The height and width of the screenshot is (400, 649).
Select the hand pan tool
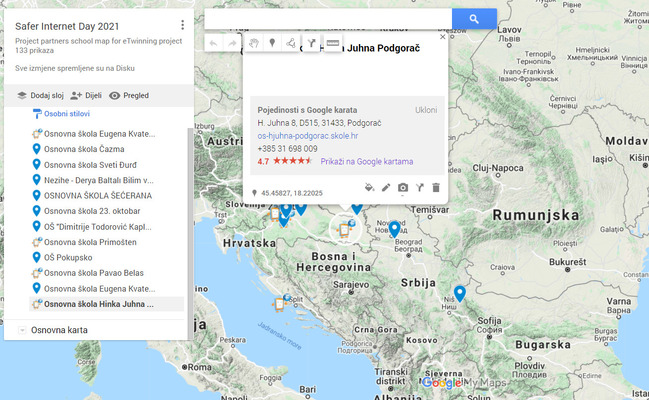254,43
